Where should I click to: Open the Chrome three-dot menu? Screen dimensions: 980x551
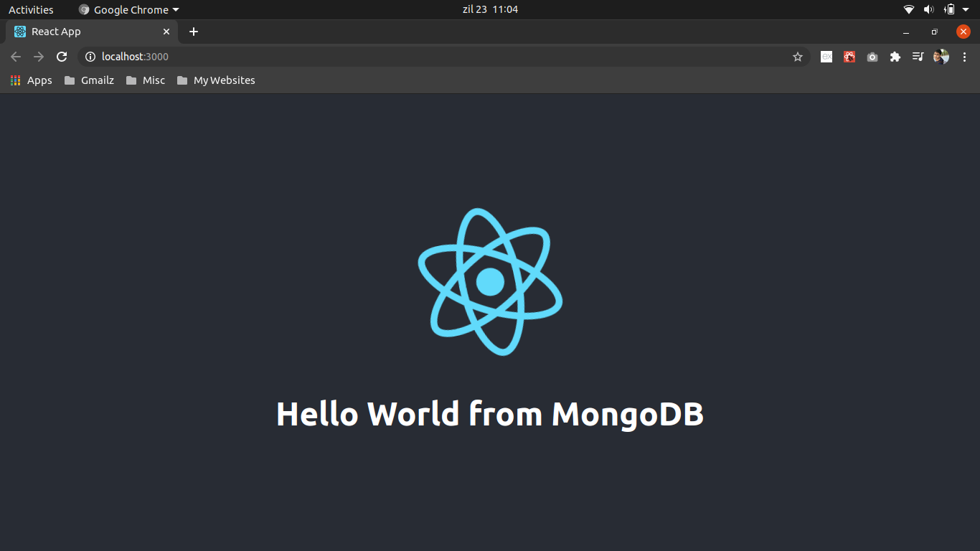coord(964,57)
